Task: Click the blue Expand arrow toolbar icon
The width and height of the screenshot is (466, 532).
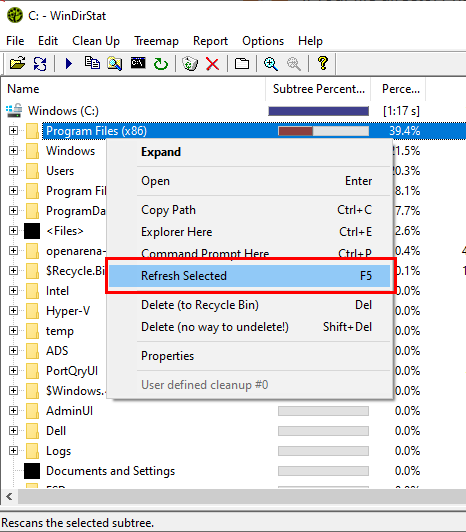Action: point(69,63)
